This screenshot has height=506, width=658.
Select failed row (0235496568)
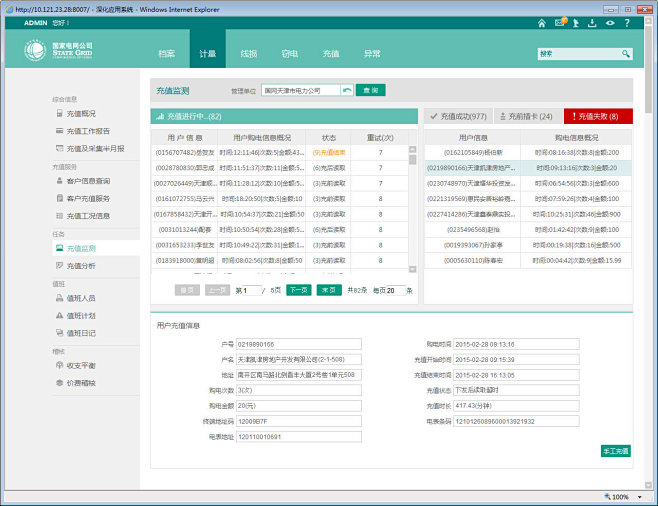[528, 230]
